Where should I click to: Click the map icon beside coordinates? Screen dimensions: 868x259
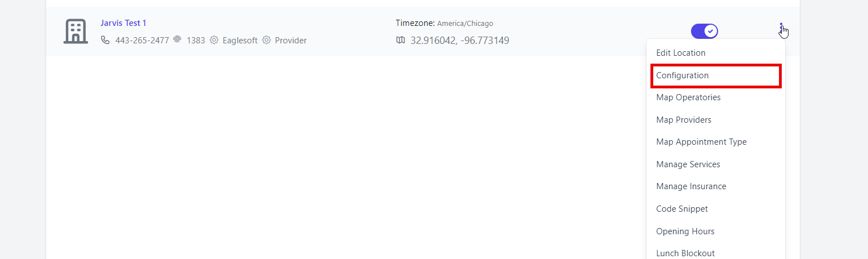[x=401, y=40]
